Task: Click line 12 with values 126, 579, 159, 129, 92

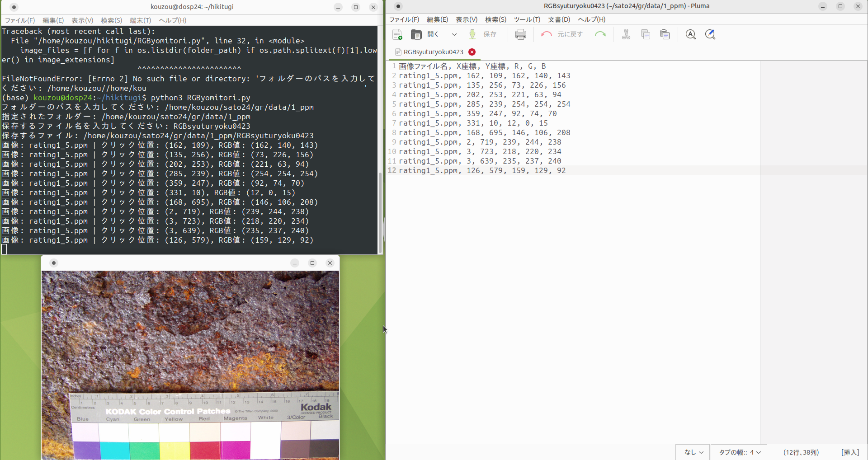Action: [x=482, y=171]
